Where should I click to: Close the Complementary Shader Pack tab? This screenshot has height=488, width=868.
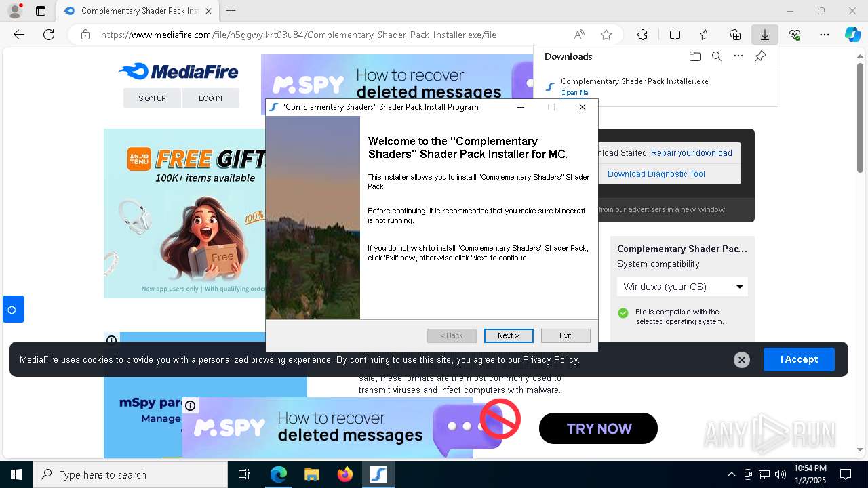(208, 11)
